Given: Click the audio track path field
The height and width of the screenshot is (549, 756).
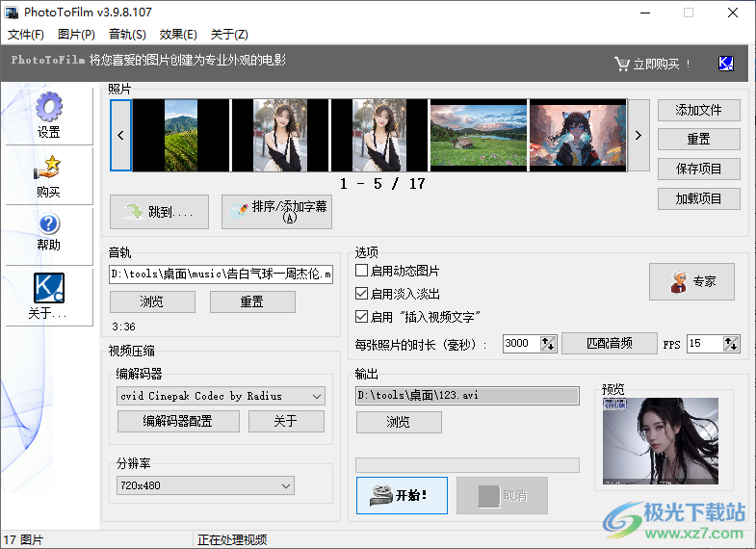Looking at the screenshot, I should [221, 274].
